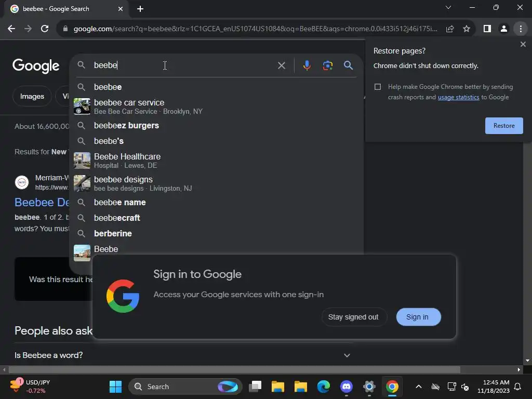Go back using the browser back arrow
This screenshot has height=399, width=532.
11,29
